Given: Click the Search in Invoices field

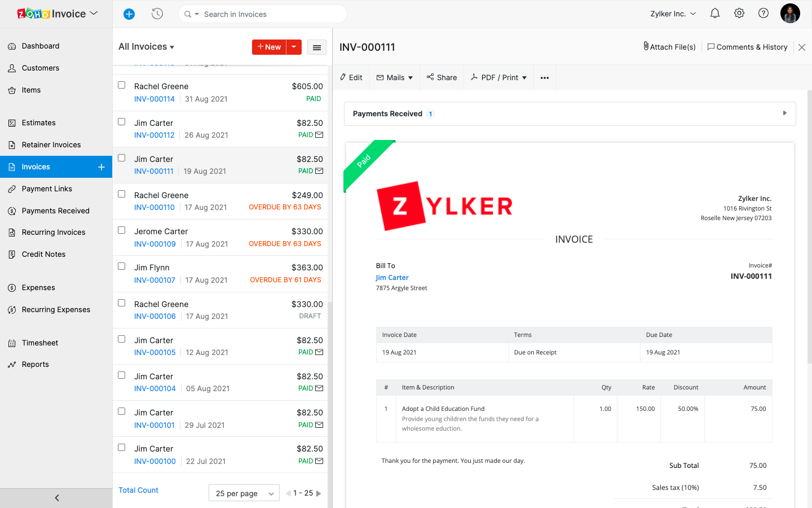Looking at the screenshot, I should [x=271, y=14].
